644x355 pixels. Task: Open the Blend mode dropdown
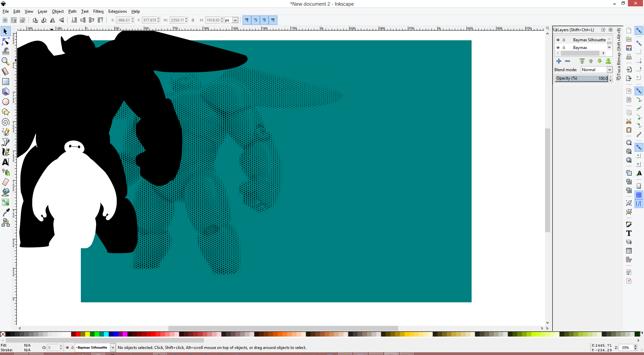597,70
